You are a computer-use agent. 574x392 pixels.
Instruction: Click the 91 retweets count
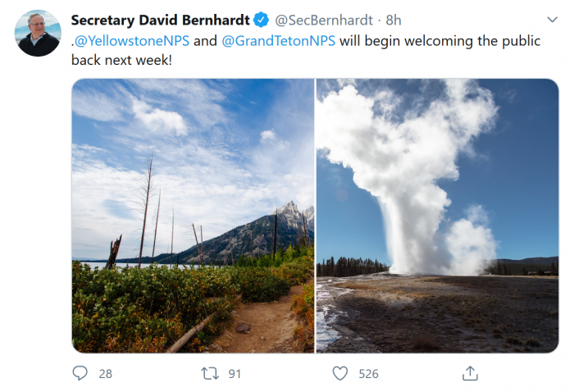click(235, 373)
